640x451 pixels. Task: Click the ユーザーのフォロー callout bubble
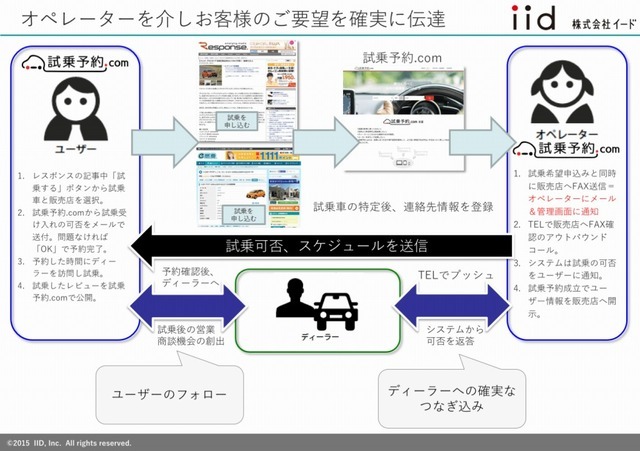169,394
